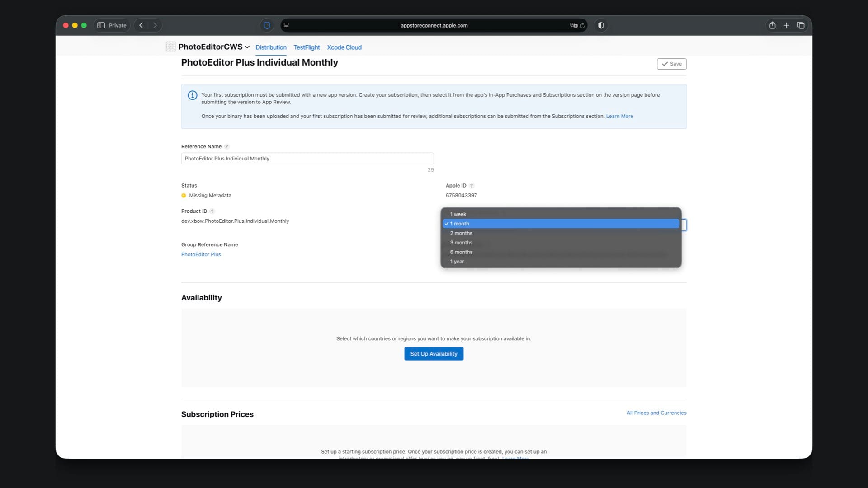The image size is (868, 488).
Task: Click the browser forward arrow
Action: (x=155, y=25)
